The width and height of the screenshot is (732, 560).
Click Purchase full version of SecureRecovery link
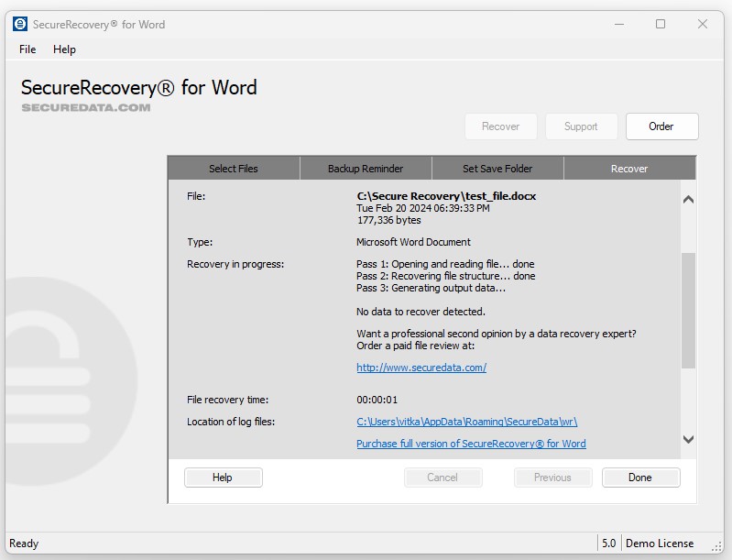tap(471, 444)
